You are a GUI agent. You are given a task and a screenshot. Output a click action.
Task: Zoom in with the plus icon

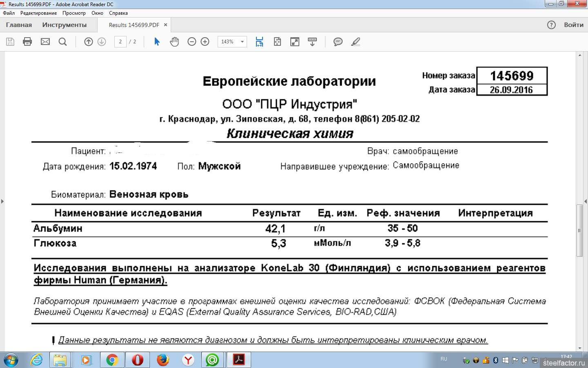(x=205, y=42)
